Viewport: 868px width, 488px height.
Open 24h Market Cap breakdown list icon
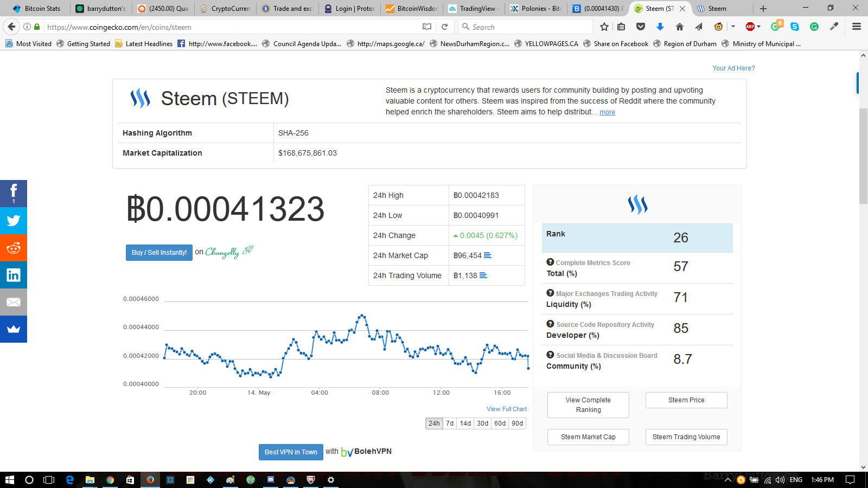click(488, 255)
